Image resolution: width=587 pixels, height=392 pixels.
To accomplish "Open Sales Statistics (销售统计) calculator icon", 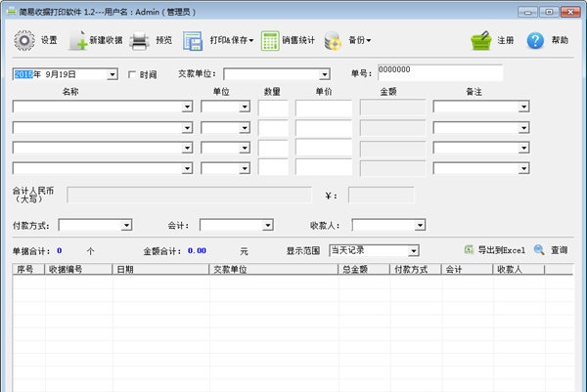I will (270, 41).
